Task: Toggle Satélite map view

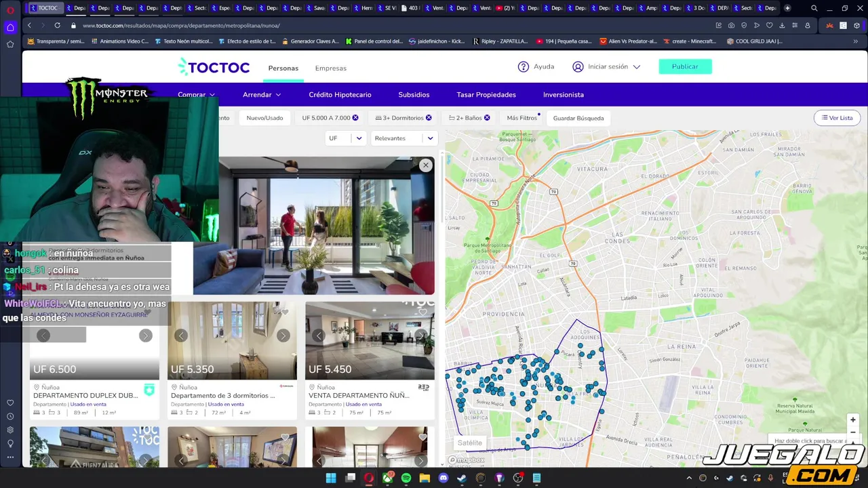Action: (469, 443)
